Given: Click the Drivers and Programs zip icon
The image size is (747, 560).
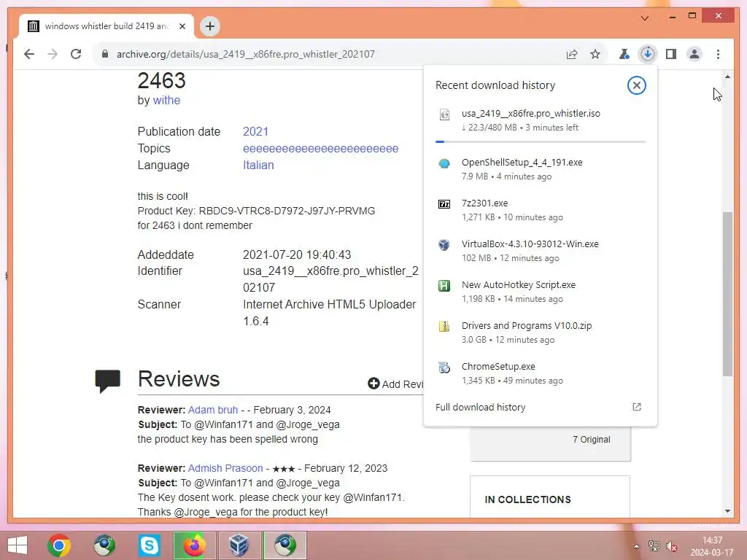Looking at the screenshot, I should coord(444,326).
